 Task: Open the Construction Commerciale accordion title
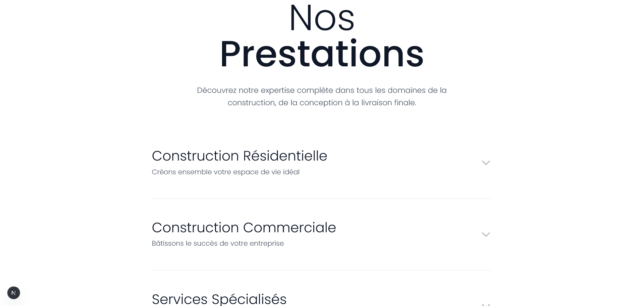[x=244, y=228]
